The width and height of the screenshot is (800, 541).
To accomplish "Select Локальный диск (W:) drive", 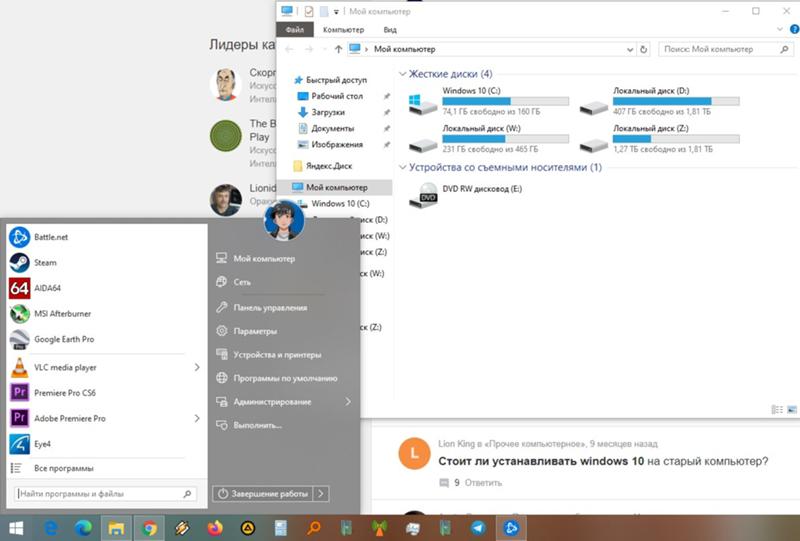I will [x=489, y=138].
